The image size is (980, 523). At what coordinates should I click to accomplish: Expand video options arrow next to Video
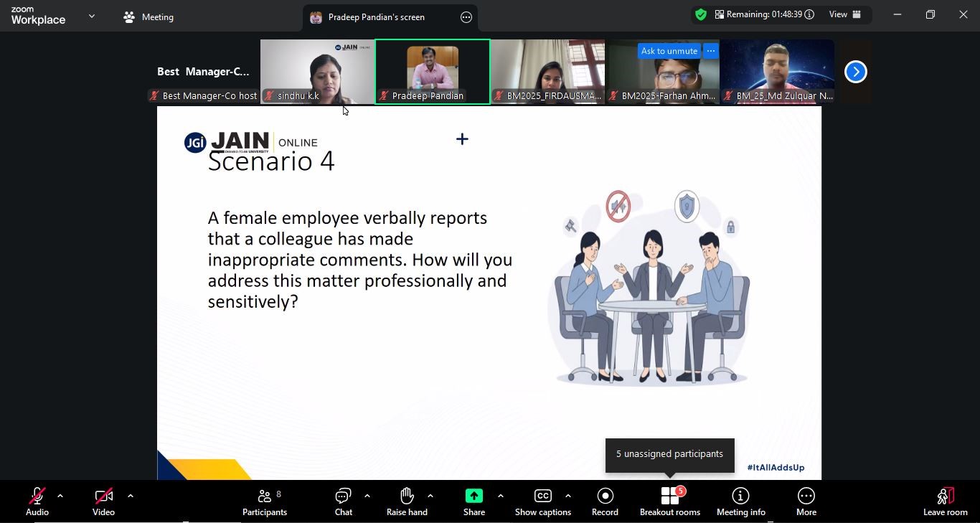tap(131, 496)
